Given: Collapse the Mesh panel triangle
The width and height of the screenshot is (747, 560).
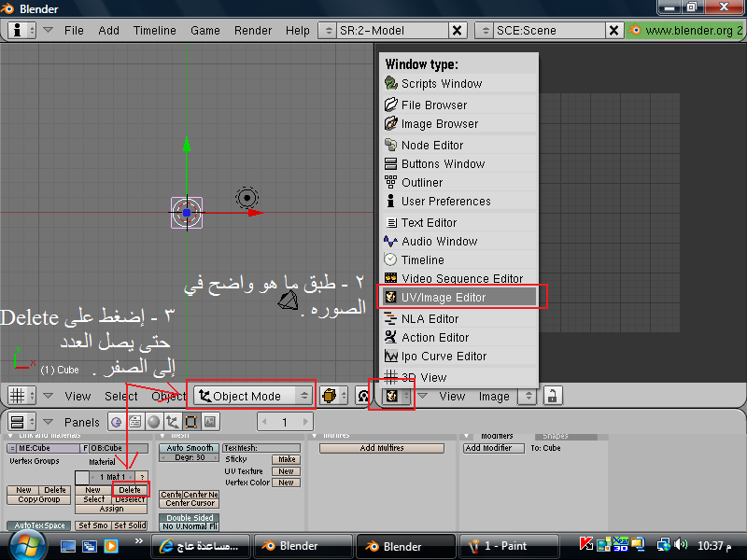Looking at the screenshot, I should coord(162,436).
